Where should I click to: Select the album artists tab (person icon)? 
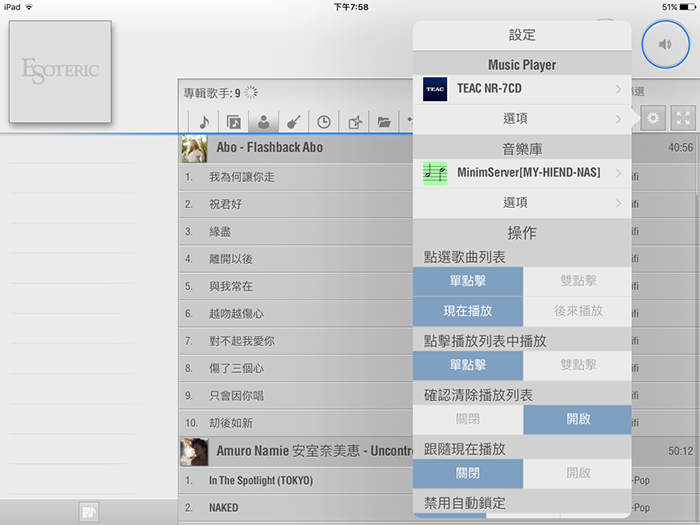(x=263, y=121)
